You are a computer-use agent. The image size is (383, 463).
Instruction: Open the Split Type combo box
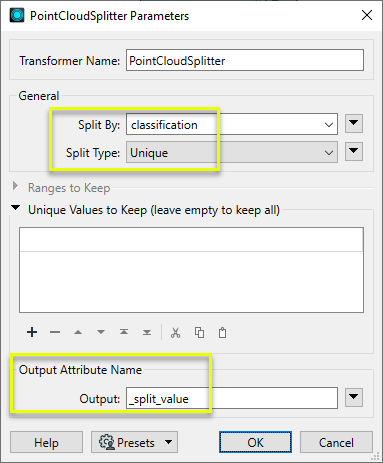coord(232,152)
